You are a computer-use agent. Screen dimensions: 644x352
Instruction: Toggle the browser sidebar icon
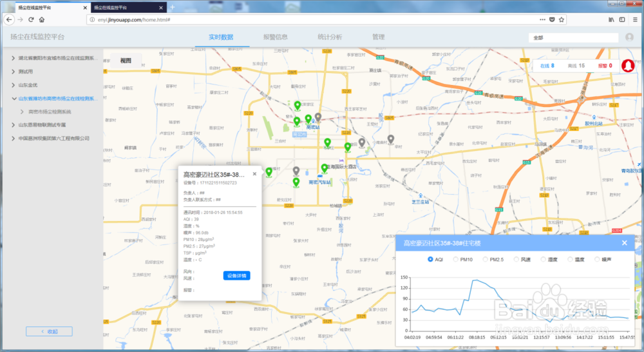[622, 19]
